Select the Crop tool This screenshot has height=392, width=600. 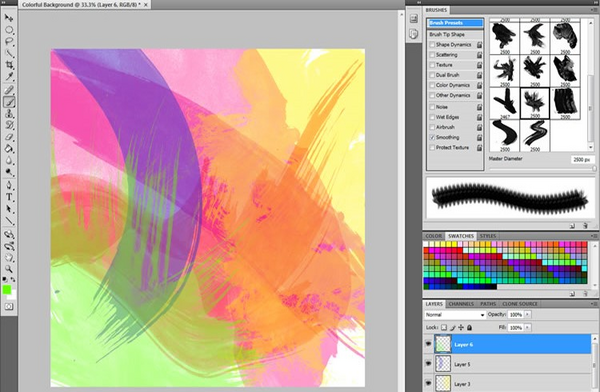pyautogui.click(x=9, y=65)
